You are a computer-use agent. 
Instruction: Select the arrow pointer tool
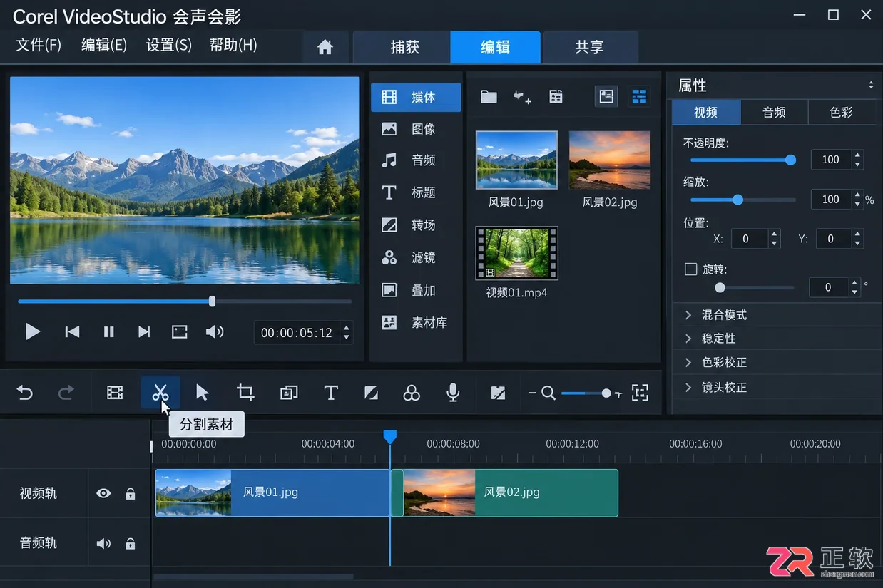pos(203,393)
